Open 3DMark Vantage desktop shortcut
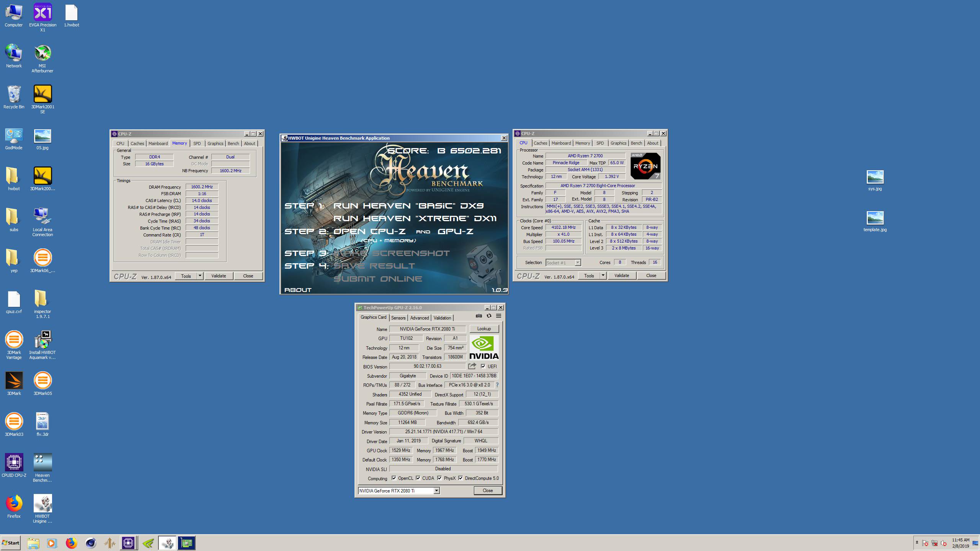Image resolution: width=980 pixels, height=551 pixels. tap(14, 345)
